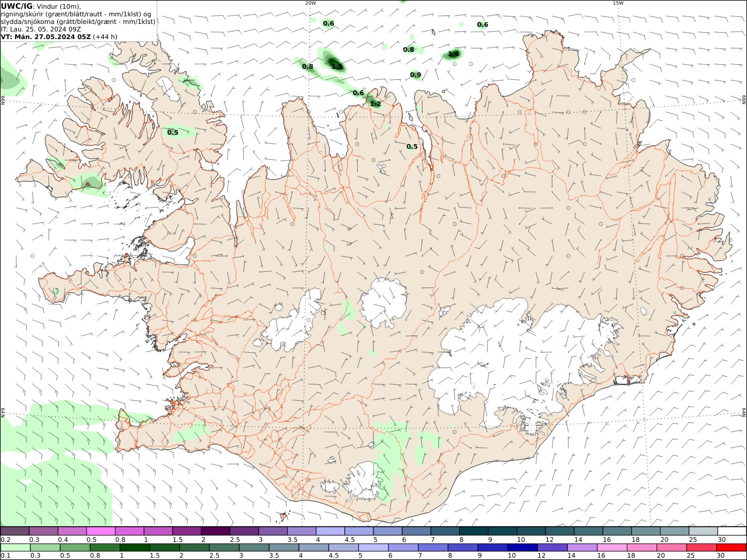This screenshot has height=560, width=747.
Task: Select the bright red swatch labeled 30 in lower row
Action: [731, 547]
